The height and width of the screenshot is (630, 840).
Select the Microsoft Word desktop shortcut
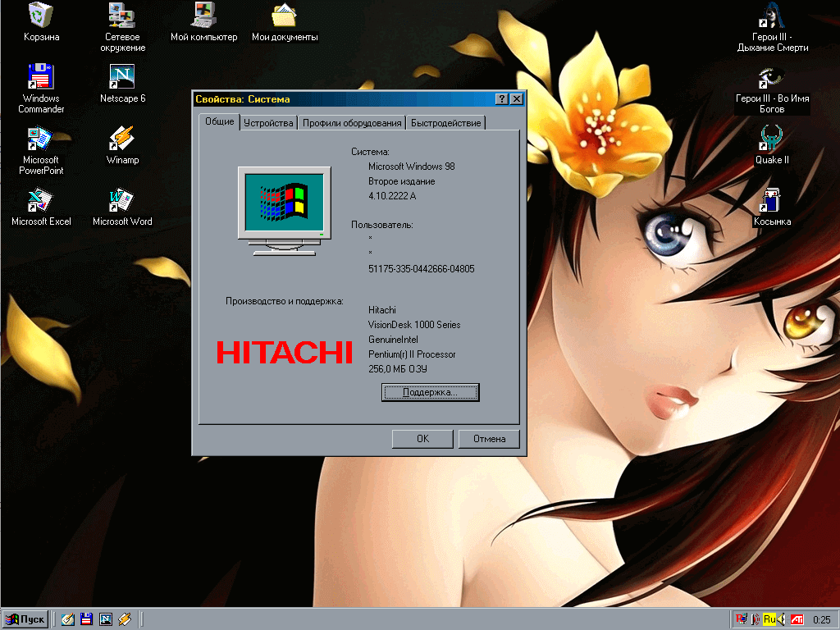(122, 199)
